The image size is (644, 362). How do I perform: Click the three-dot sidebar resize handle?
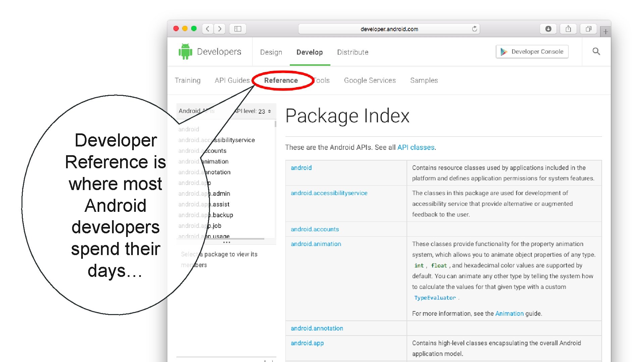tap(227, 242)
